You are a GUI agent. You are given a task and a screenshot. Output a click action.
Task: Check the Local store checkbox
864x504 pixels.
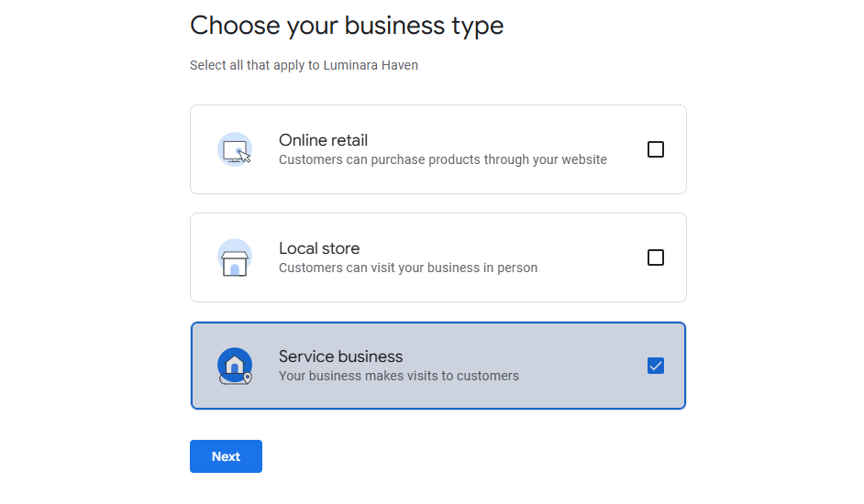click(655, 257)
